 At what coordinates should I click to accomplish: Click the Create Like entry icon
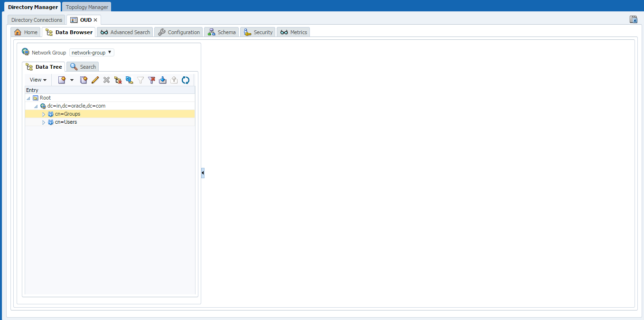click(84, 80)
